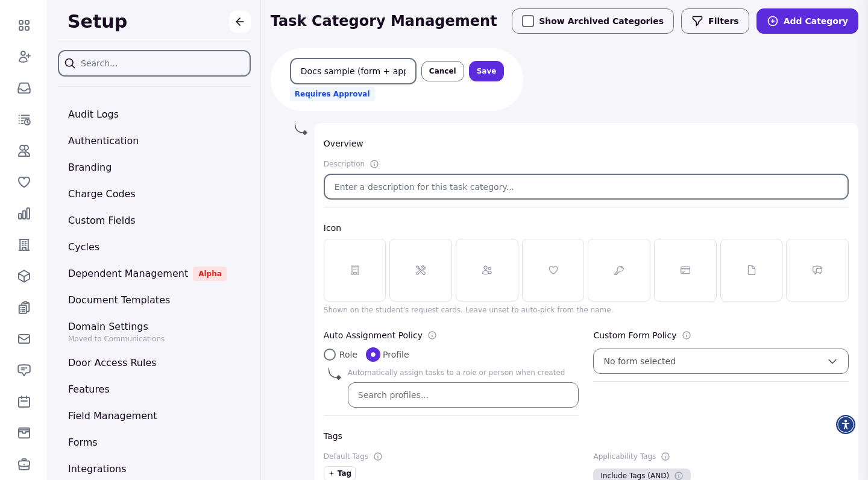Click the Add Category button
This screenshot has height=480, width=868.
tap(807, 21)
